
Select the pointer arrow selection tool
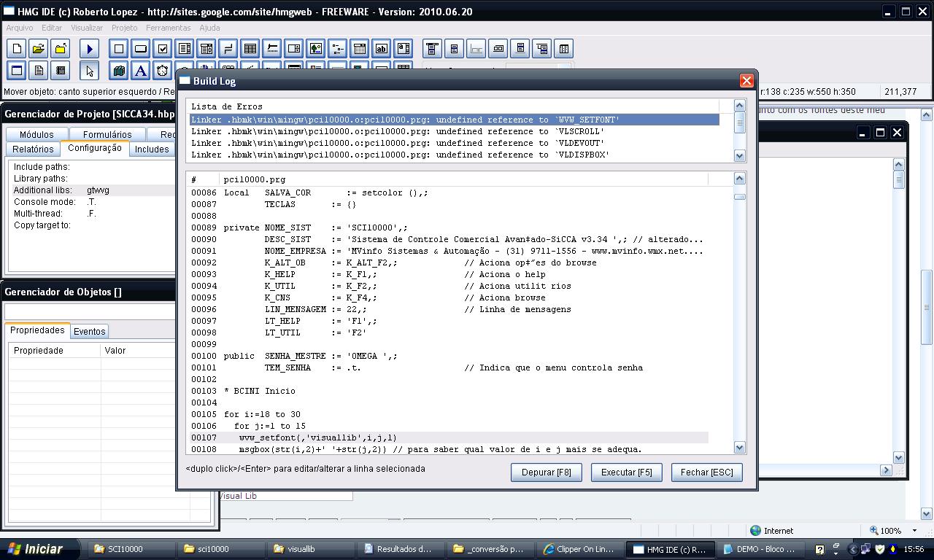tap(90, 71)
